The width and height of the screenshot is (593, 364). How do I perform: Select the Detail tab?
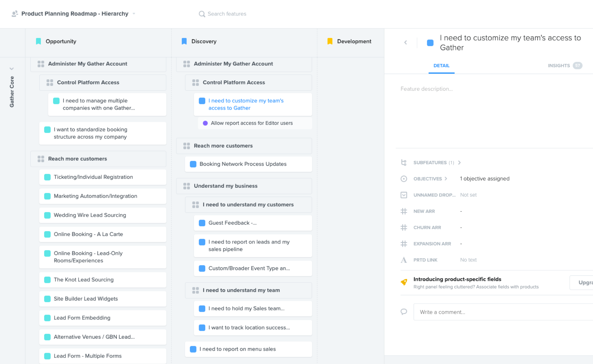click(441, 66)
